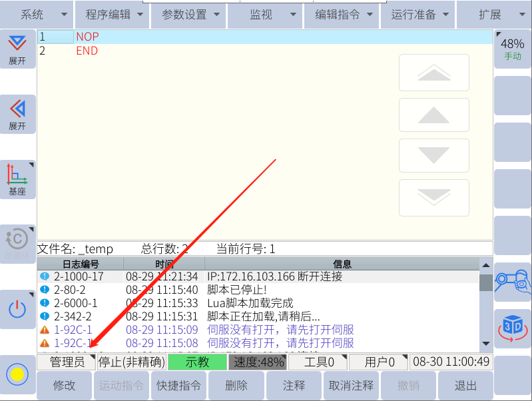Select the 基座 coordinate system icon
The image size is (532, 401).
[17, 179]
